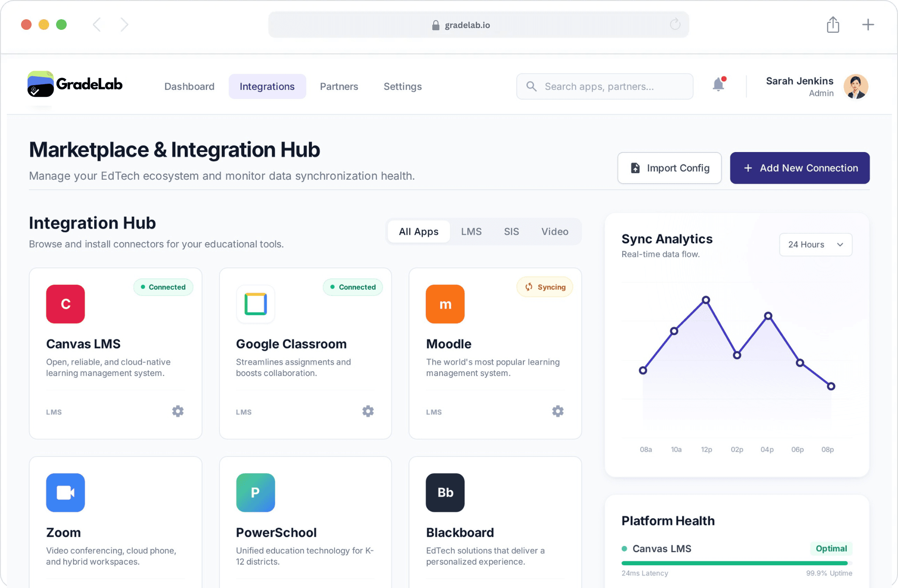The image size is (898, 588).
Task: Select the Integrations nav tab
Action: [x=267, y=86]
